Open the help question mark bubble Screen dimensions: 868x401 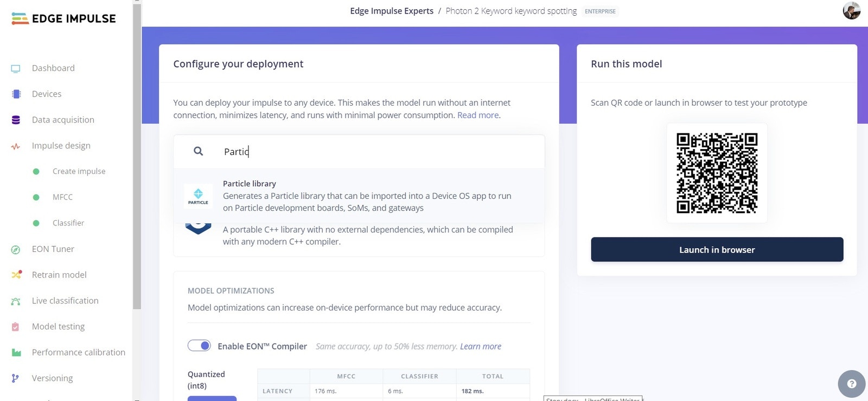[x=852, y=384]
